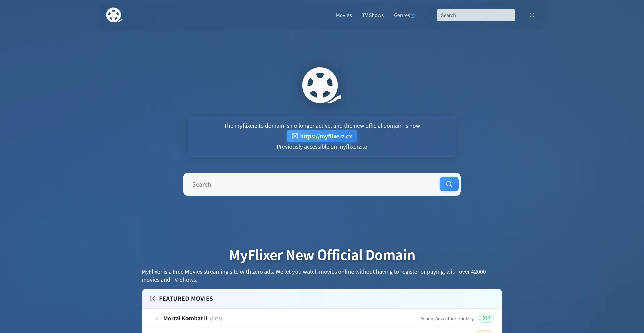Click the Mortal Kombat II rating badge
This screenshot has width=644, height=333.
486,318
